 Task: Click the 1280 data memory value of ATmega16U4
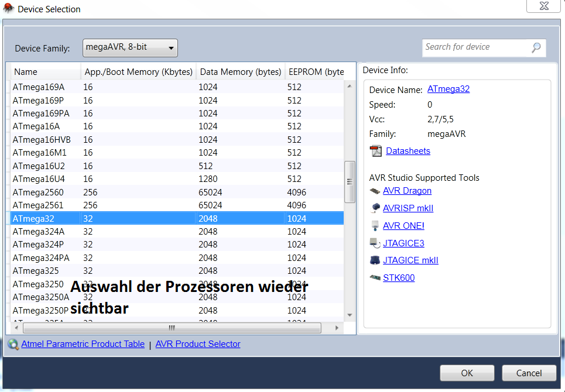point(208,179)
